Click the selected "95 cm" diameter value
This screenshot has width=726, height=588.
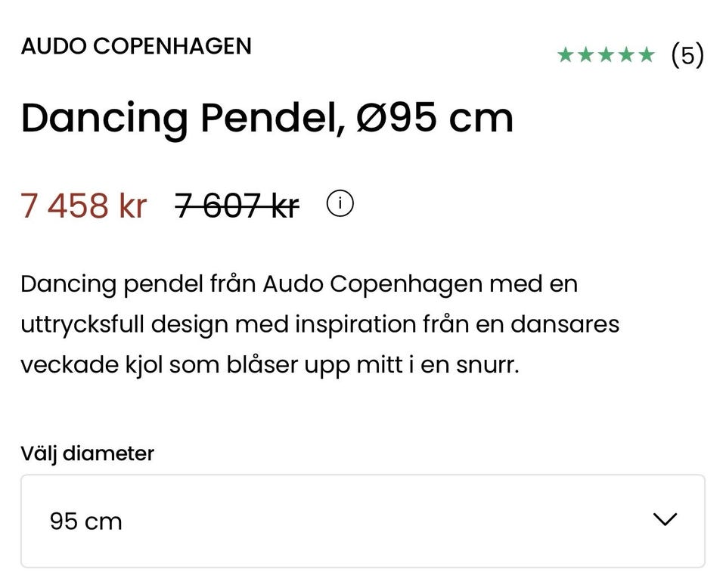pos(85,521)
